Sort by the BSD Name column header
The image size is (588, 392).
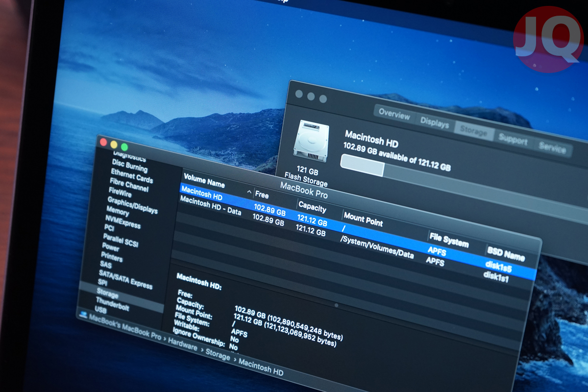pyautogui.click(x=506, y=253)
